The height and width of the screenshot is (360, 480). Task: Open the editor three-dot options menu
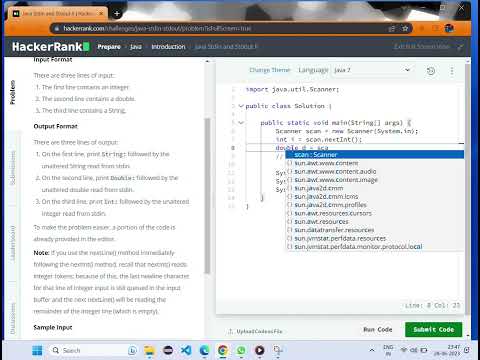pos(452,71)
